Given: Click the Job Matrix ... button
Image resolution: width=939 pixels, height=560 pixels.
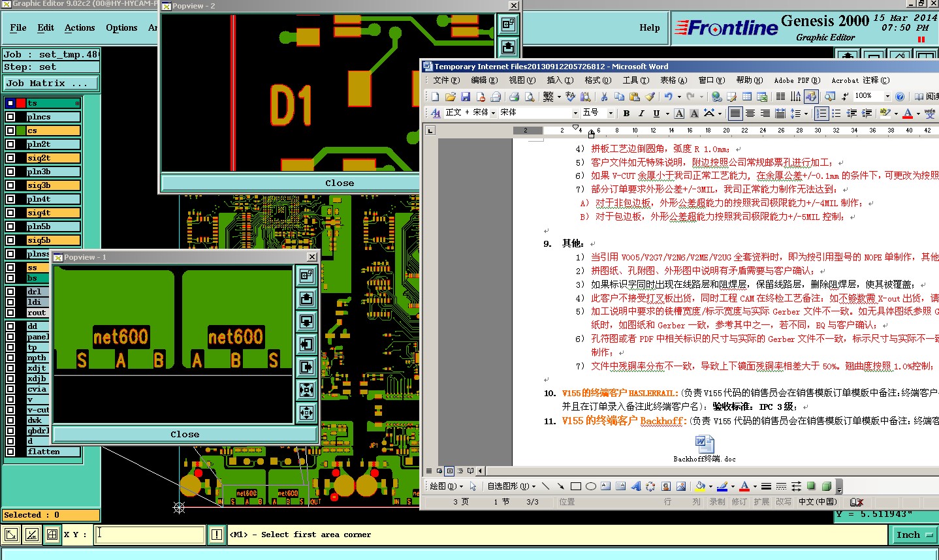Looking at the screenshot, I should [x=51, y=84].
